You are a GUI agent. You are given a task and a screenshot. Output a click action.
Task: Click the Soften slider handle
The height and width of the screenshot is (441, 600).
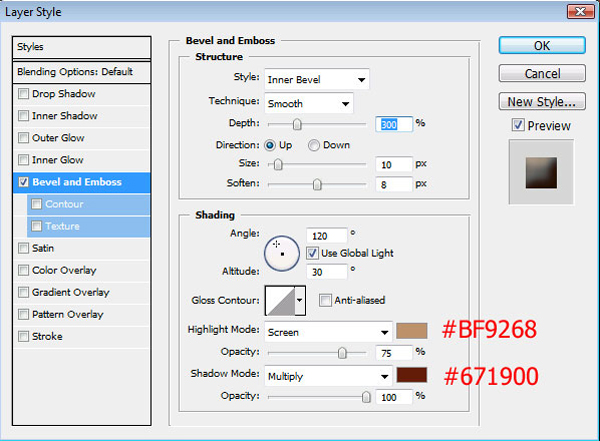(317, 184)
